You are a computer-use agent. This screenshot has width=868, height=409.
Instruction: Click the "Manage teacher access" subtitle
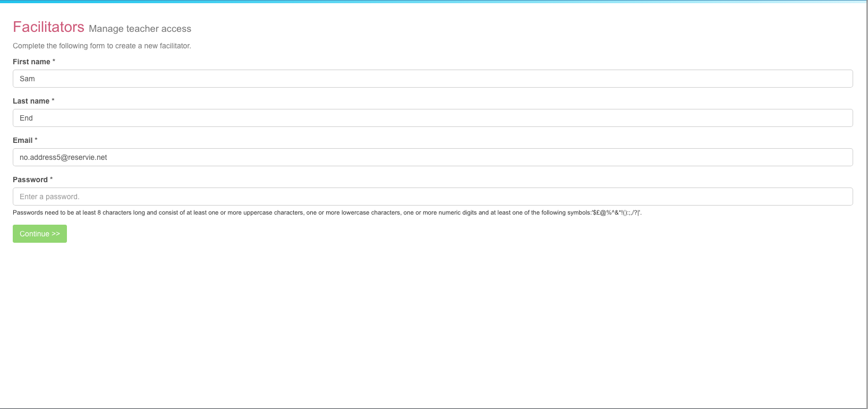(x=140, y=29)
